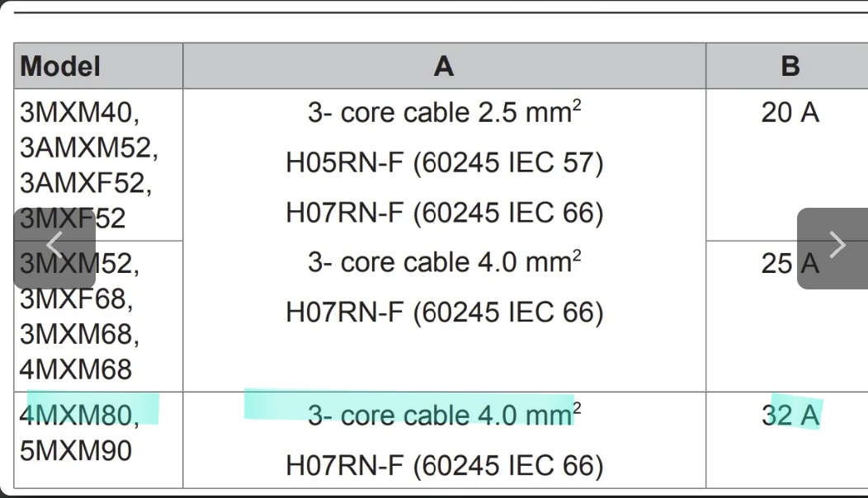The width and height of the screenshot is (868, 498).
Task: Click the 3MXM68 model text
Action: pos(79,334)
